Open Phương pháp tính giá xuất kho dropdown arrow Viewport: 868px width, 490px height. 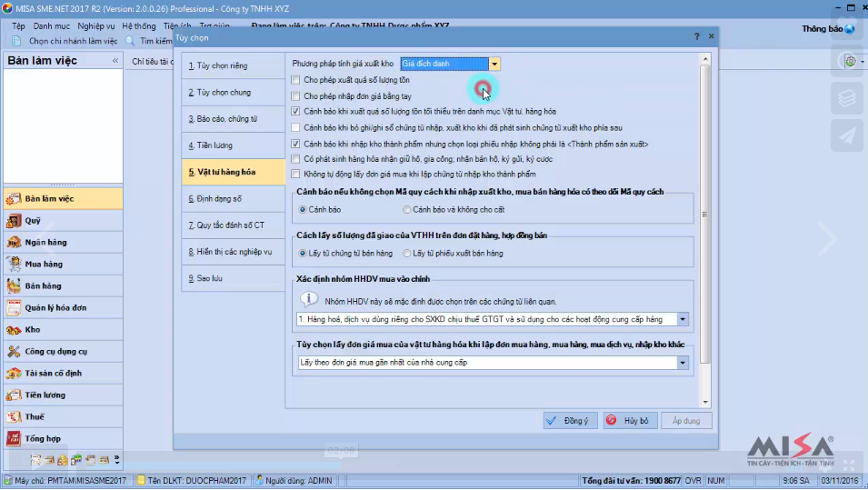(494, 65)
